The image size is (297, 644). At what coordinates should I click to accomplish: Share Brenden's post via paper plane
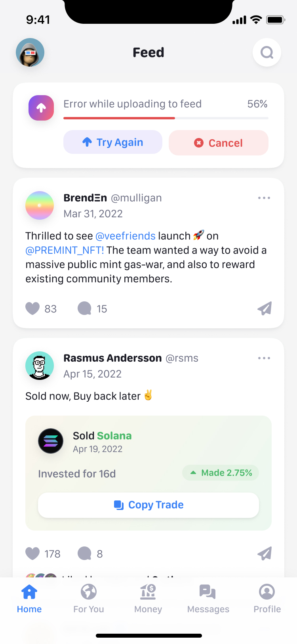pos(265,309)
